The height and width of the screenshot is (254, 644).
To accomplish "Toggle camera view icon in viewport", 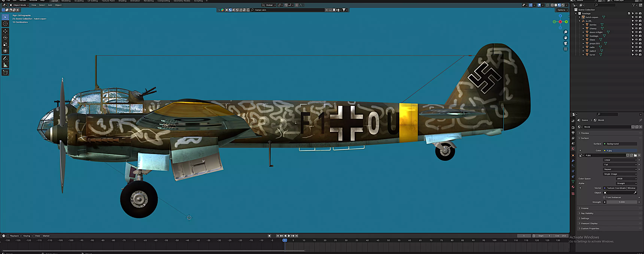I will (566, 43).
